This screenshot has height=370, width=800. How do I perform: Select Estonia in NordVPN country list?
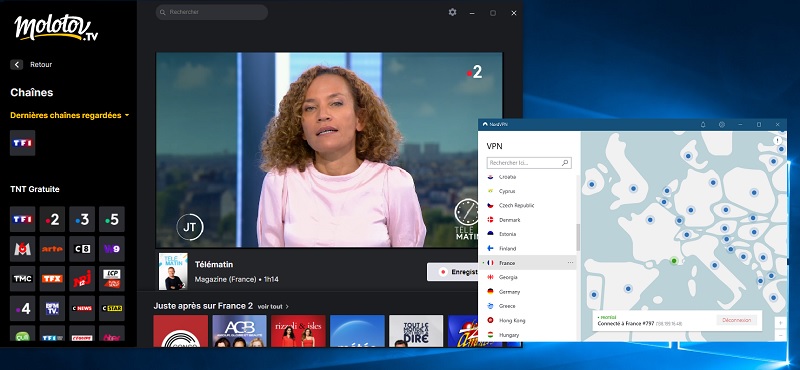(x=527, y=234)
